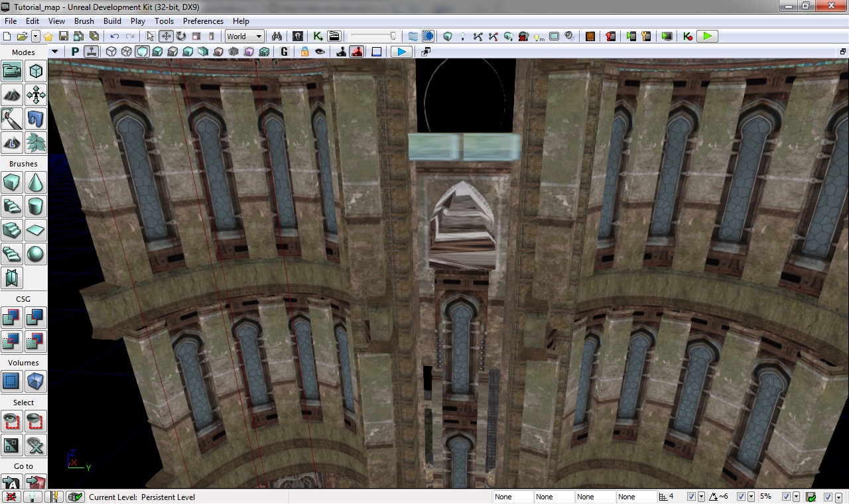Toggle the drag grid snap checkbox
Viewport: 849px width, 504px height.
click(x=692, y=497)
